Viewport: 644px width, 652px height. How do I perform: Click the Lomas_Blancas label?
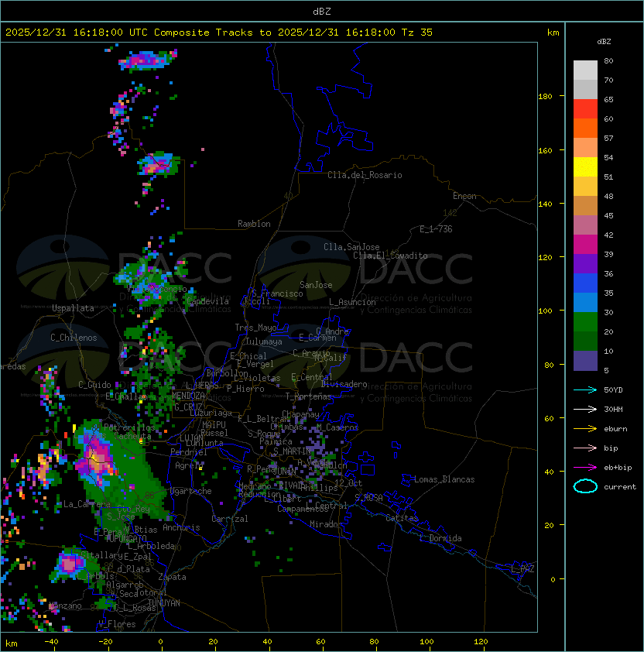tap(444, 479)
